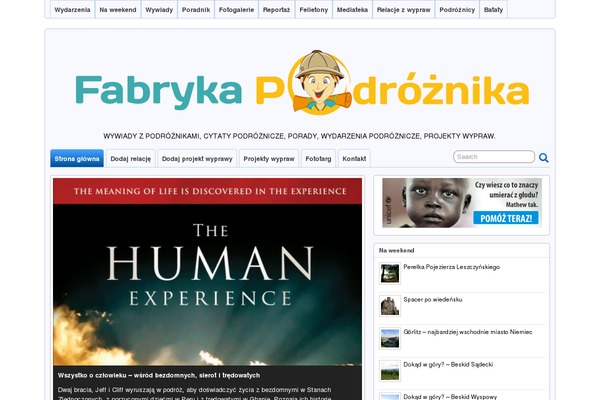This screenshot has width=600, height=400.
Task: Open the Fototarg tab
Action: click(318, 158)
